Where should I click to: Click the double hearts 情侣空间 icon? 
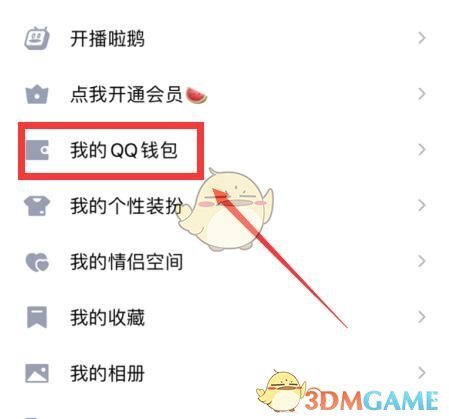click(x=37, y=262)
